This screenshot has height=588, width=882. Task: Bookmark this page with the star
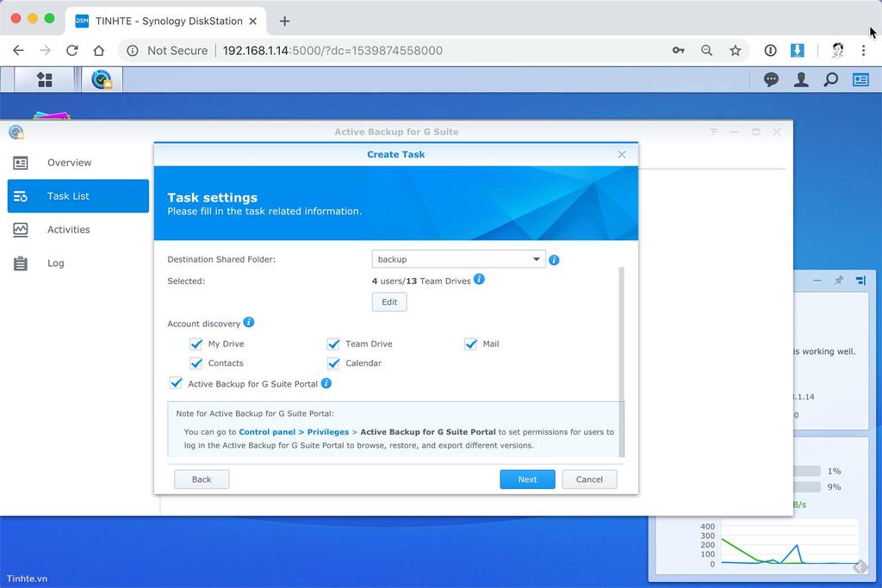pyautogui.click(x=736, y=51)
